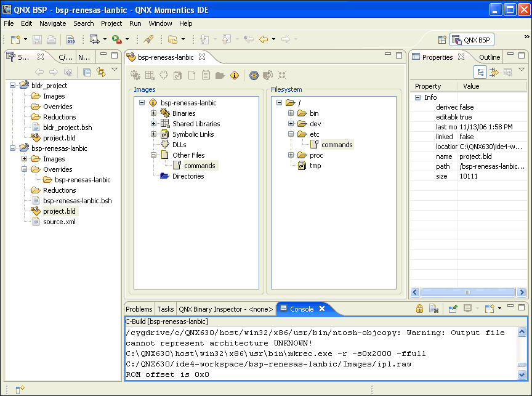
Task: Expand the Binaries tree node
Action: click(x=154, y=113)
